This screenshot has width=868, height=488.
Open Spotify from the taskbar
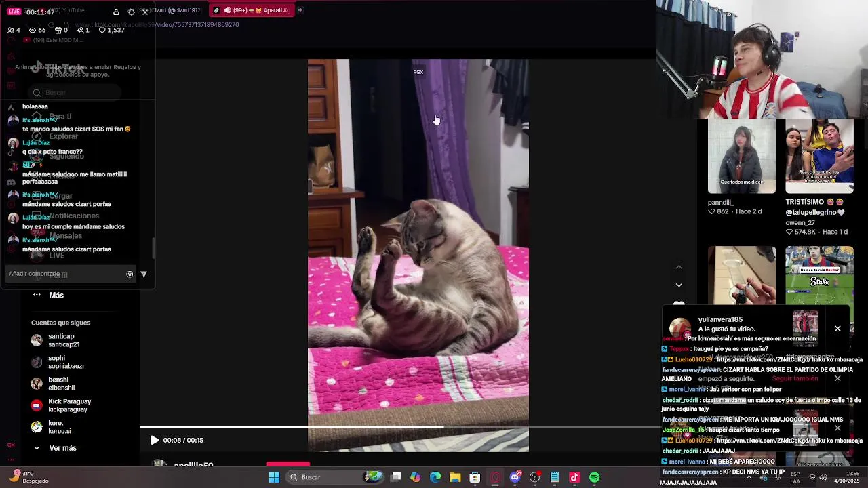click(595, 477)
